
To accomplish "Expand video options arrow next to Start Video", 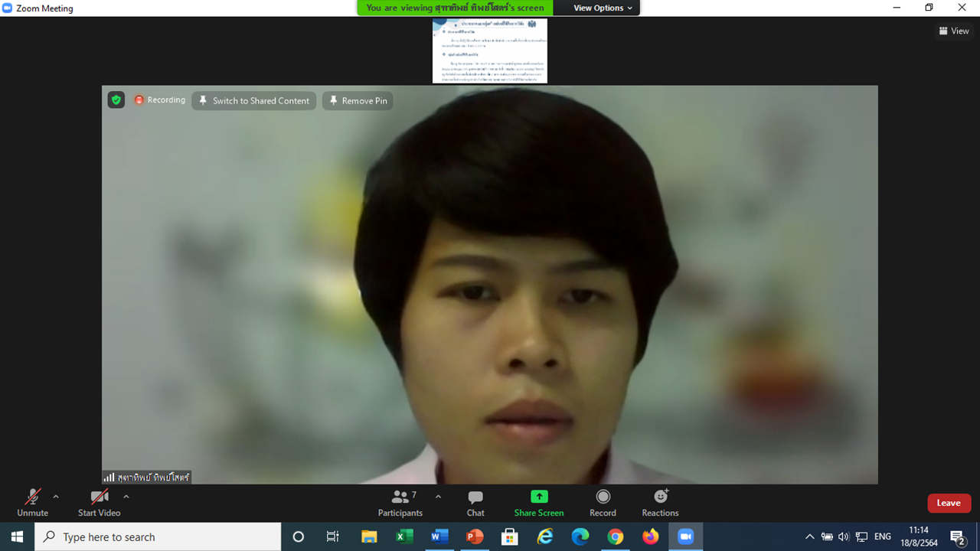I will (126, 497).
